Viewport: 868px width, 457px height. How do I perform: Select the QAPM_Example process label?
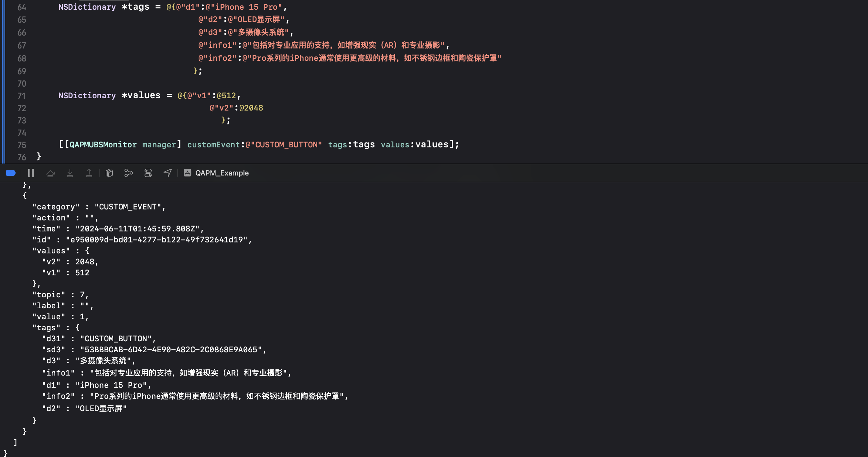coord(222,173)
